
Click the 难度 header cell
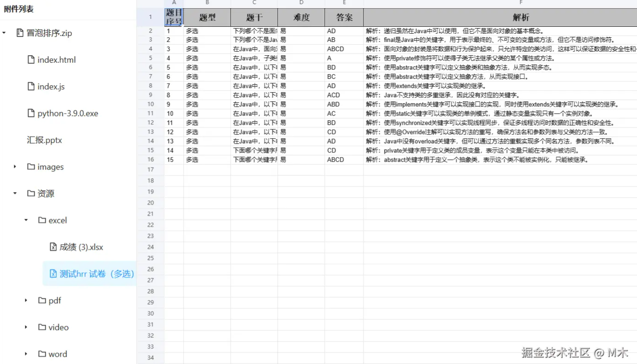pyautogui.click(x=301, y=18)
